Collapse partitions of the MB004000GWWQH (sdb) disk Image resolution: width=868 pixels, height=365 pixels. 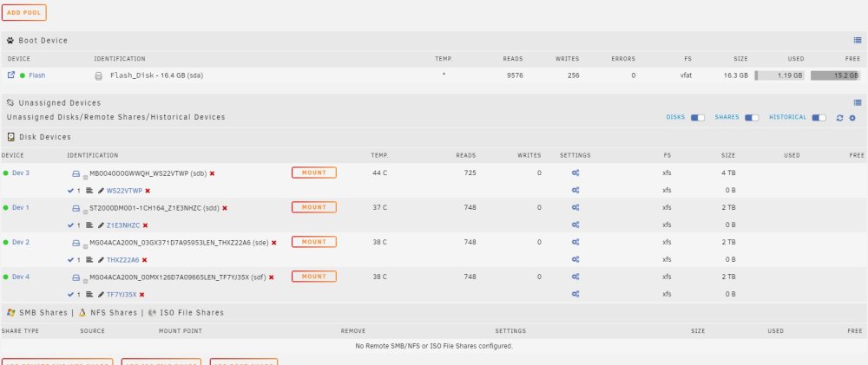(x=85, y=176)
